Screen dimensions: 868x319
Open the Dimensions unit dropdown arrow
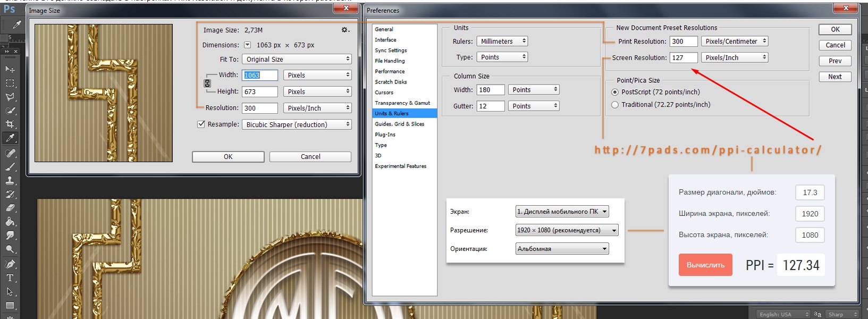pyautogui.click(x=248, y=45)
